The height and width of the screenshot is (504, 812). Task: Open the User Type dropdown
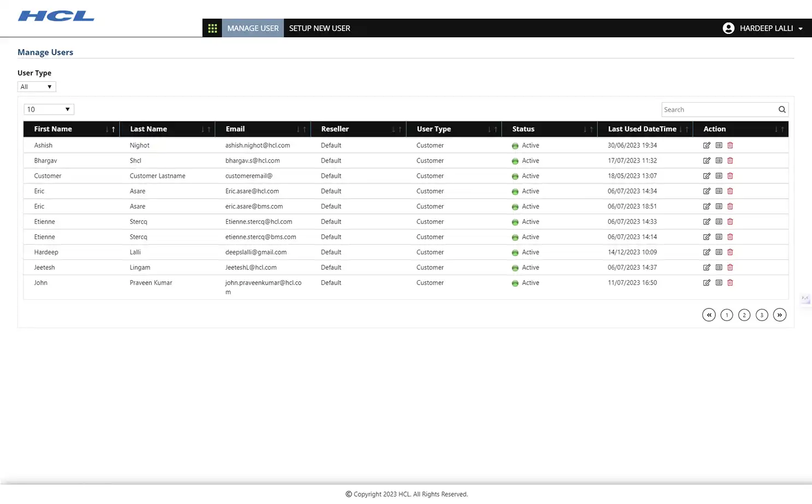[36, 86]
